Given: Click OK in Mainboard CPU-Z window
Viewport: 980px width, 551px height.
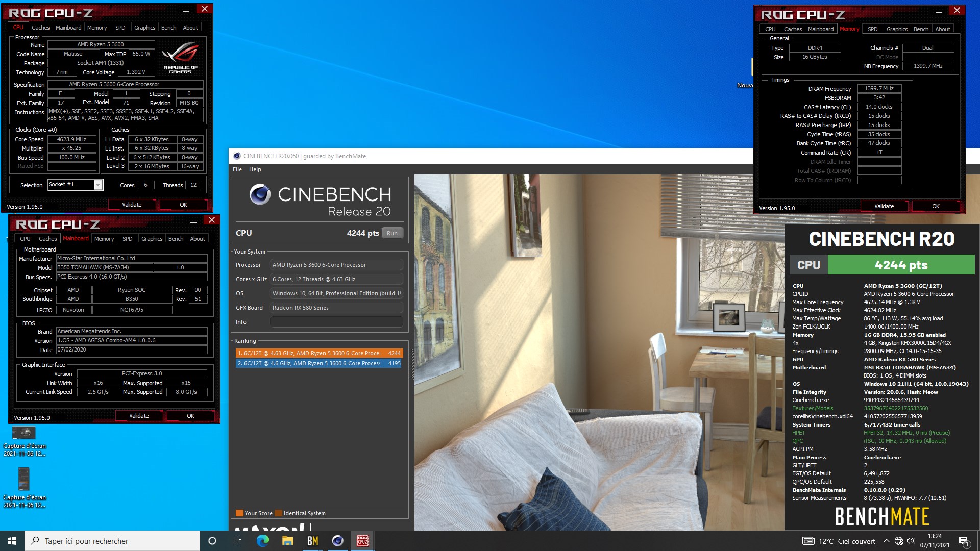Looking at the screenshot, I should (x=191, y=416).
